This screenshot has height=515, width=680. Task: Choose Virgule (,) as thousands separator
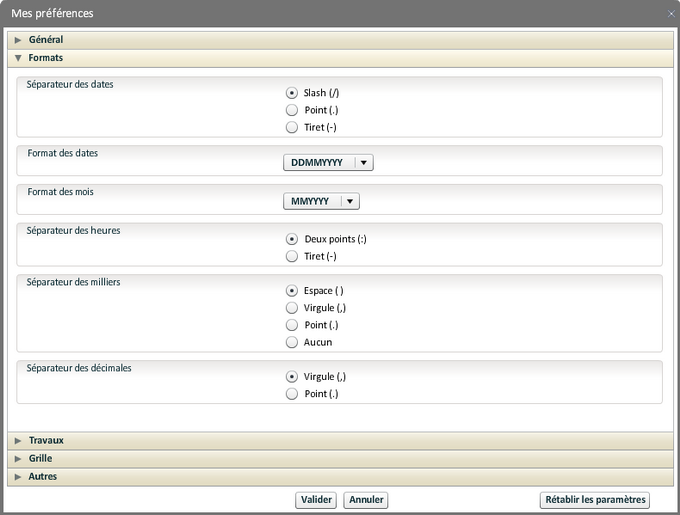coord(292,308)
